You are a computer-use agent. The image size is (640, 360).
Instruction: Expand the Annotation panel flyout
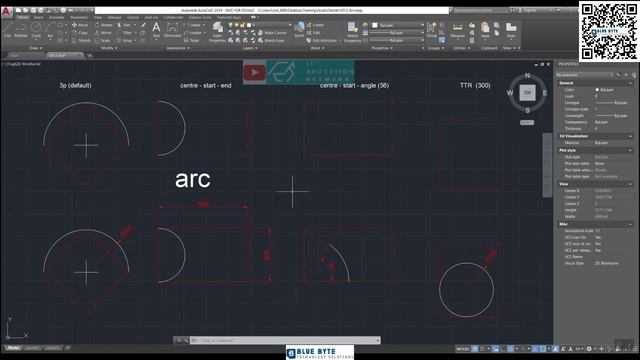click(178, 48)
